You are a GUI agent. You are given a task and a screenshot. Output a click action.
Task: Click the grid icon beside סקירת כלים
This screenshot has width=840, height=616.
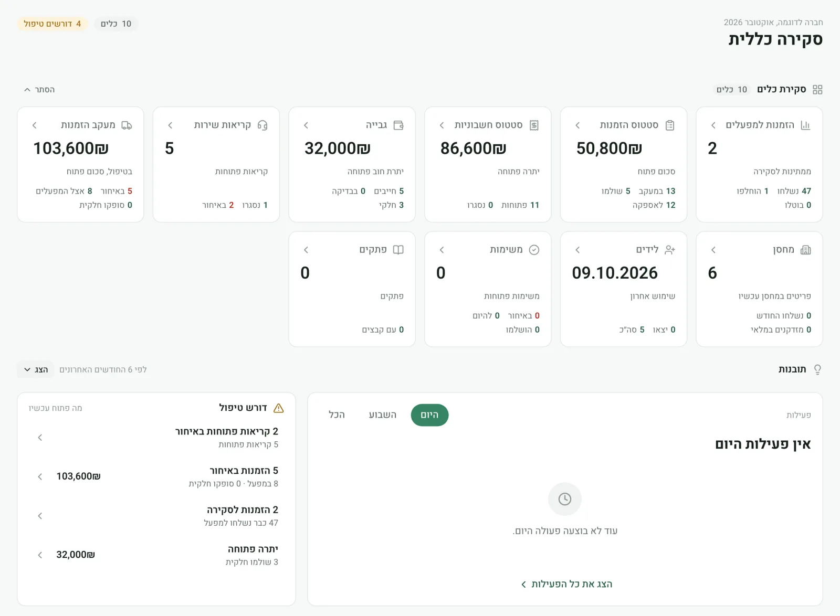pos(817,90)
